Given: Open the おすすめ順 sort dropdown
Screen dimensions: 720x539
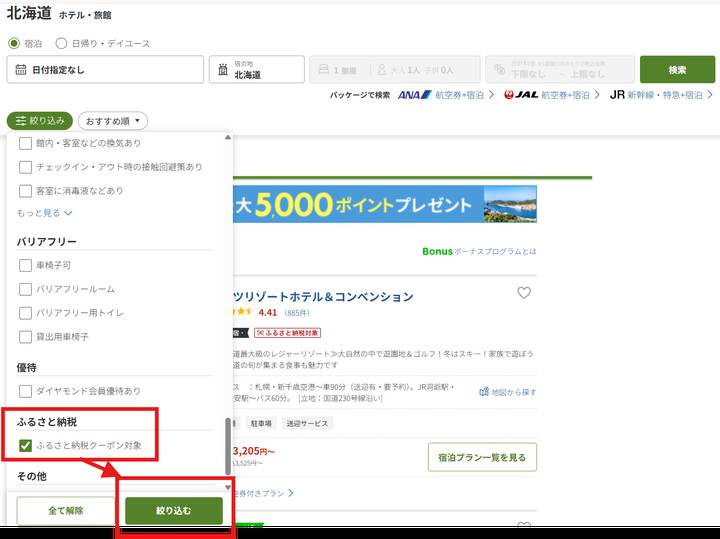Looking at the screenshot, I should (x=112, y=121).
